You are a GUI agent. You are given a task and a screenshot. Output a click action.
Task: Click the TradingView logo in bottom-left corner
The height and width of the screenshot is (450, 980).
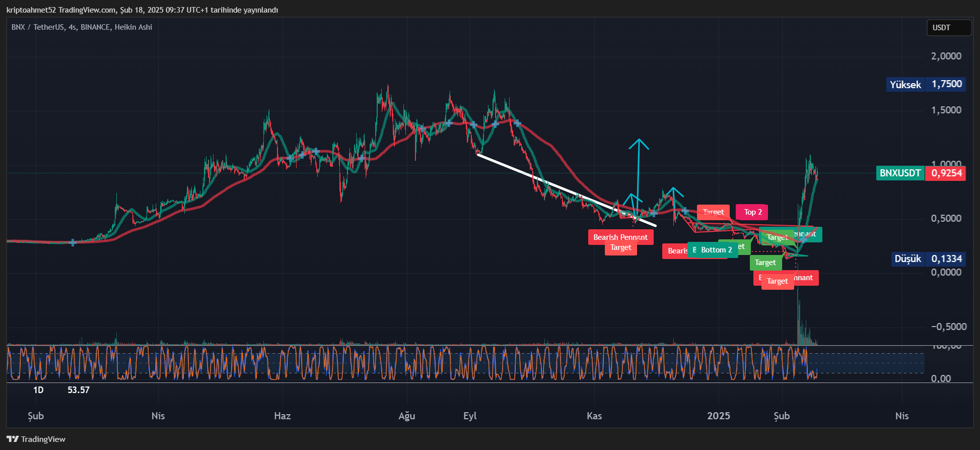36,439
